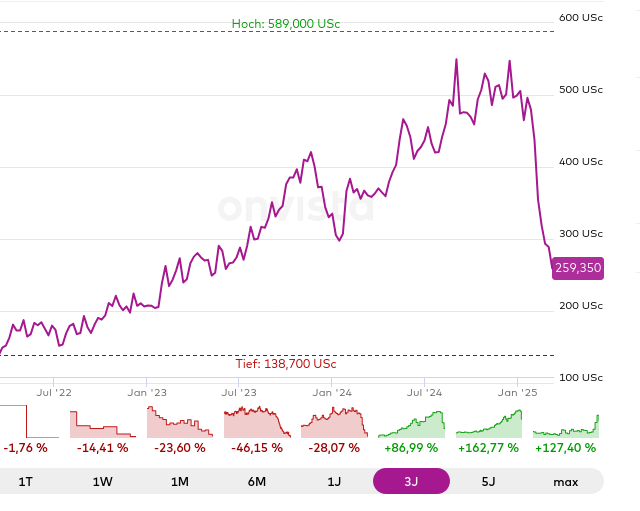
Task: Click the Hoch: 589,000 USc label
Action: tap(292, 23)
